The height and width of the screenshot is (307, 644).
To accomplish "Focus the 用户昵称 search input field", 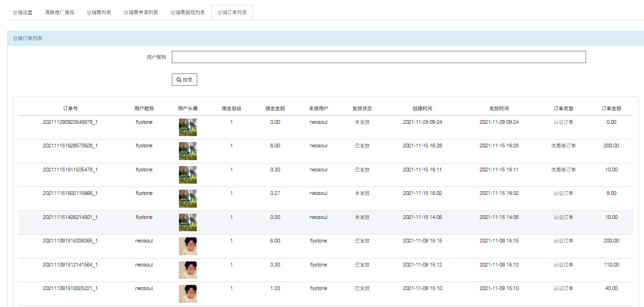I will coord(379,57).
